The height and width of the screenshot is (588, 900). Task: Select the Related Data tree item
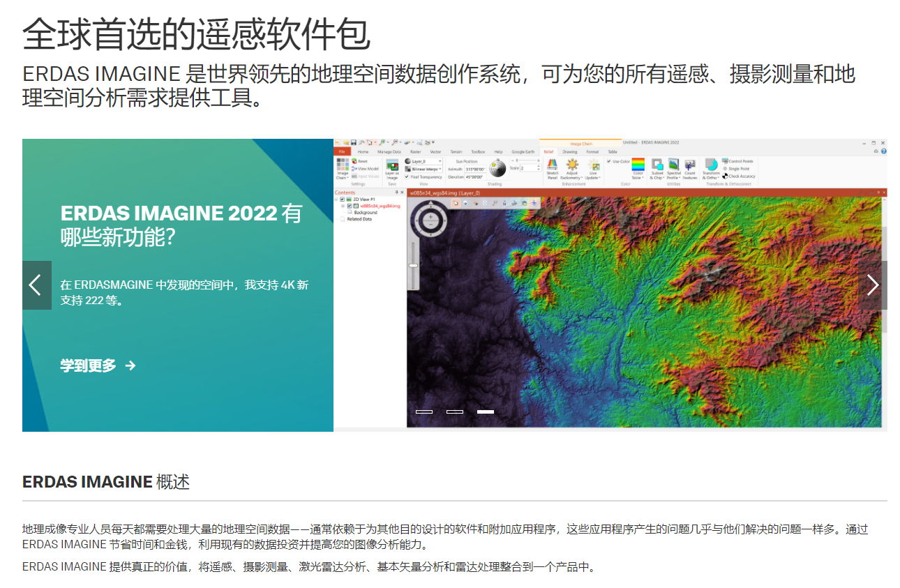tap(359, 219)
